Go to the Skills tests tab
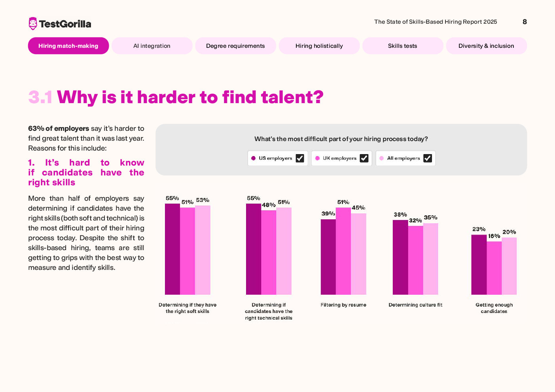Screen dimensions: 555x392 click(403, 46)
